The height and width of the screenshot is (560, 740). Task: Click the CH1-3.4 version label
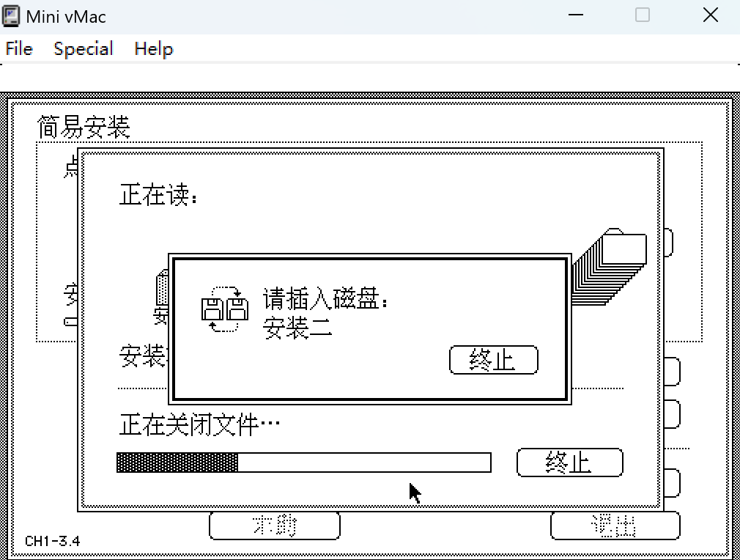tap(53, 542)
